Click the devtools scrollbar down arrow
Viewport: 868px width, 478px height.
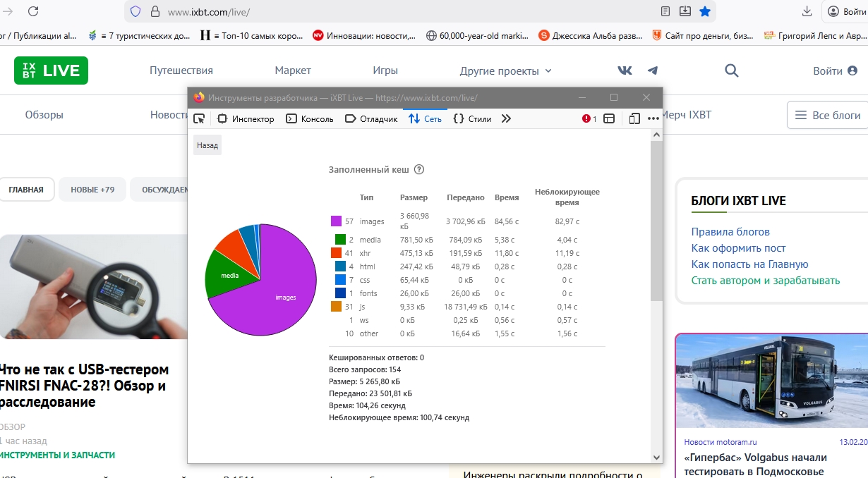coord(656,457)
